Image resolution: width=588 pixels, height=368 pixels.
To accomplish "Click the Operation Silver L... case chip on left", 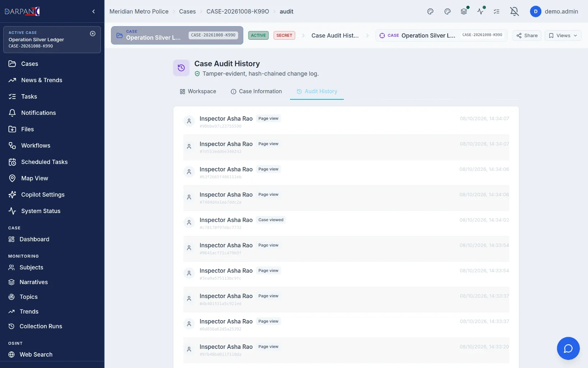I will click(177, 35).
